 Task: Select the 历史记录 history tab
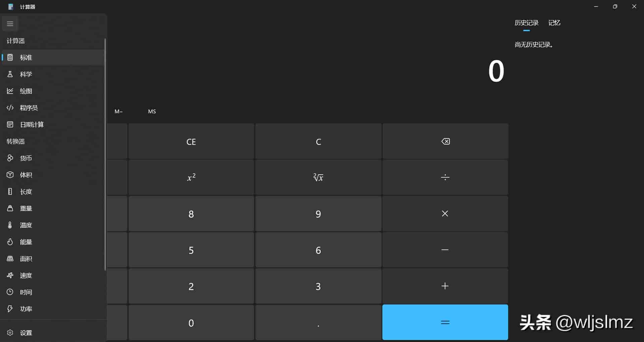[527, 23]
